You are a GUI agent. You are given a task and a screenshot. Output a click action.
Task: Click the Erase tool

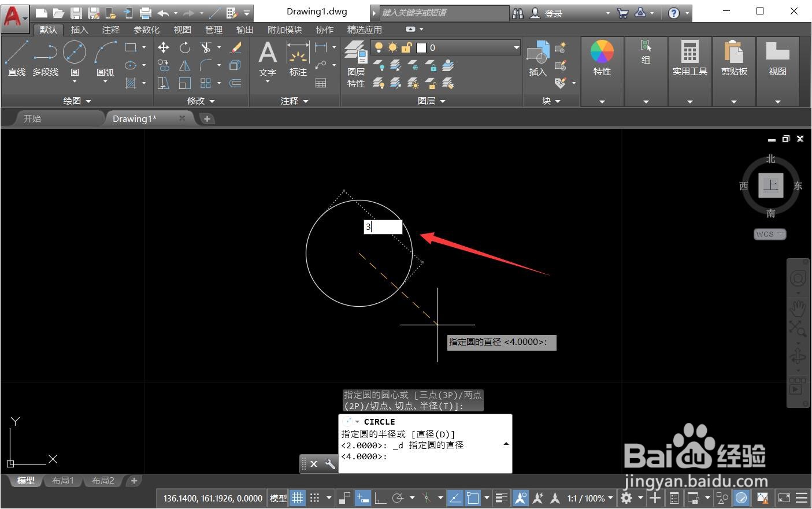point(236,47)
